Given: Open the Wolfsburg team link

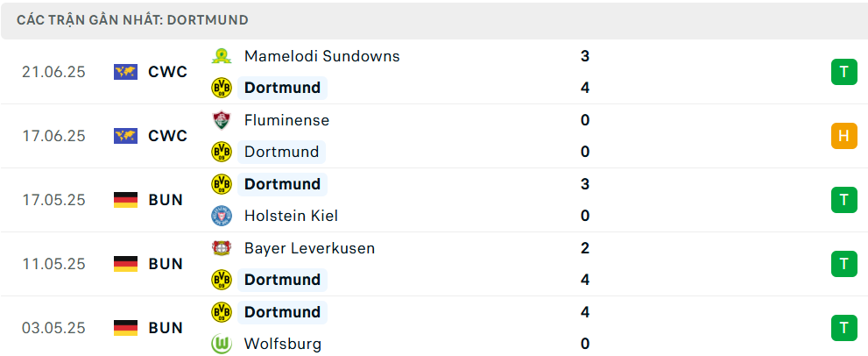Looking at the screenshot, I should click(283, 344).
